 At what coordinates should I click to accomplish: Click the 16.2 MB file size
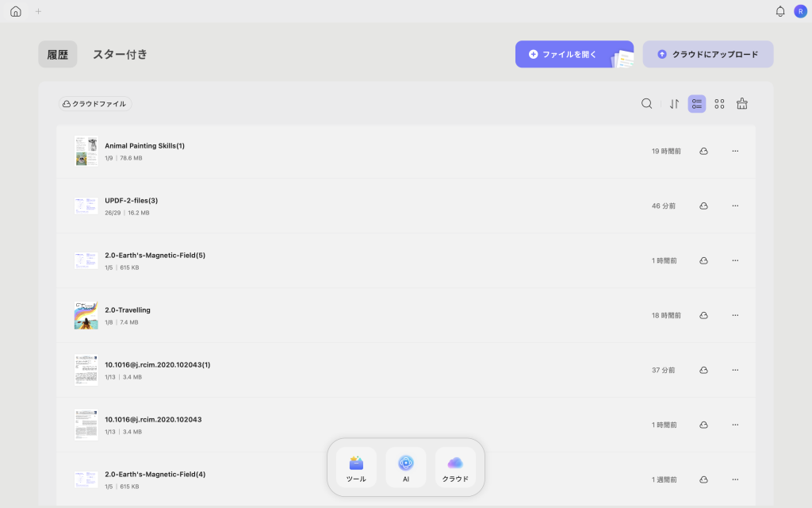138,213
